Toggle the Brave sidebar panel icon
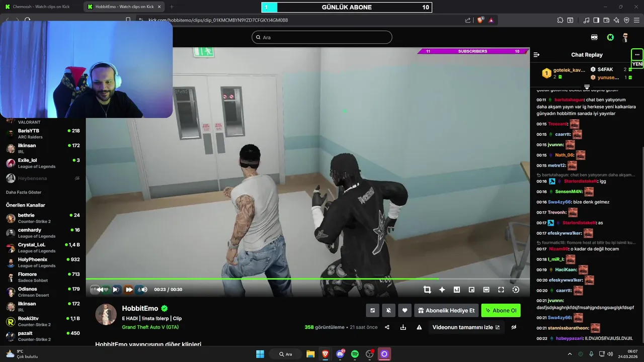644x362 pixels. (x=596, y=20)
